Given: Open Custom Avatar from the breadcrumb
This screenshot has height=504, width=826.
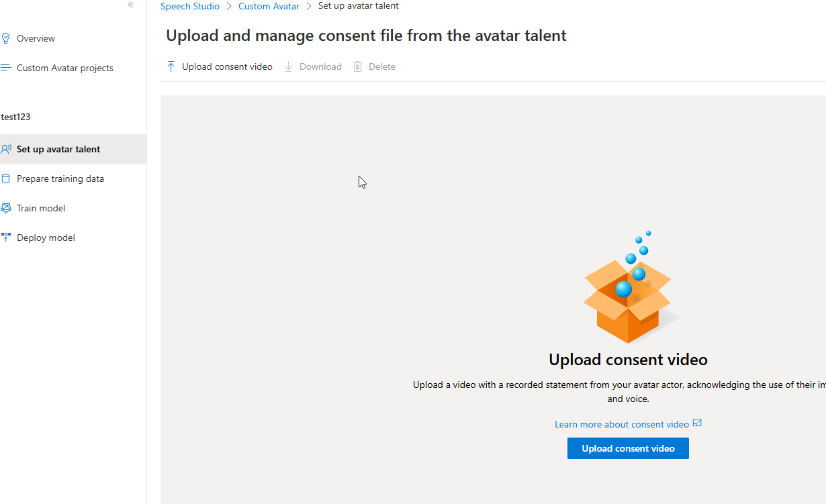Looking at the screenshot, I should pyautogui.click(x=269, y=5).
